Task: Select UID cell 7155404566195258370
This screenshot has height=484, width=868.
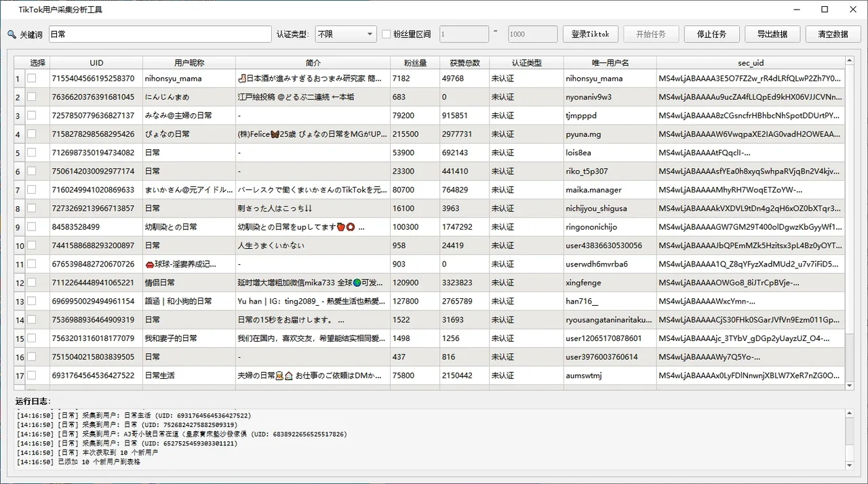Action: pos(96,79)
